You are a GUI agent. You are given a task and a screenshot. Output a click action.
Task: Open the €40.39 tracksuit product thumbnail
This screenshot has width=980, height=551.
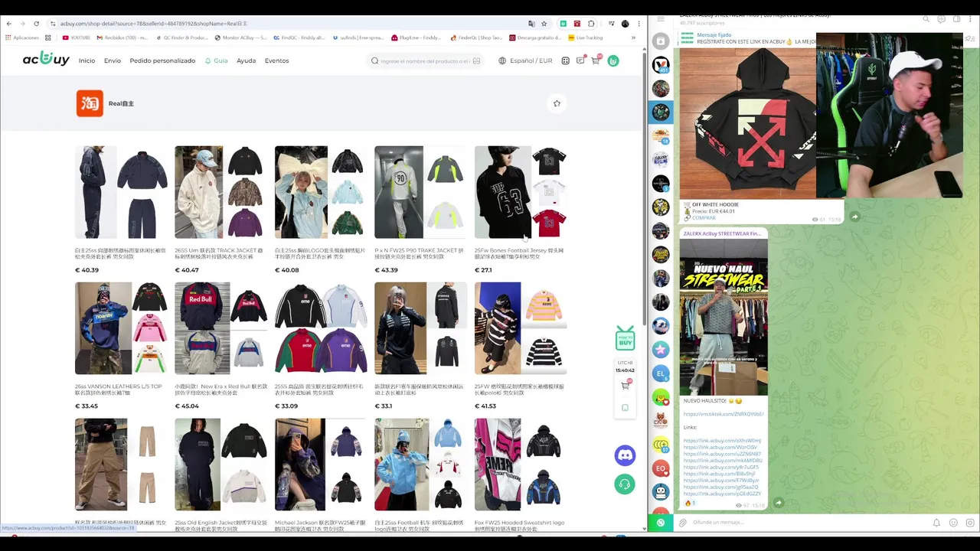click(121, 192)
